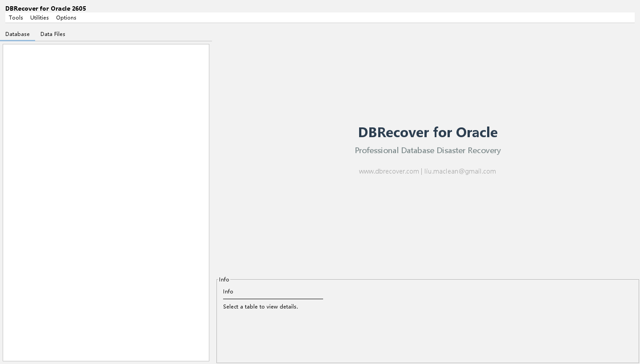The height and width of the screenshot is (364, 640).
Task: Click the www.dbrecover.com contact line
Action: tap(428, 171)
